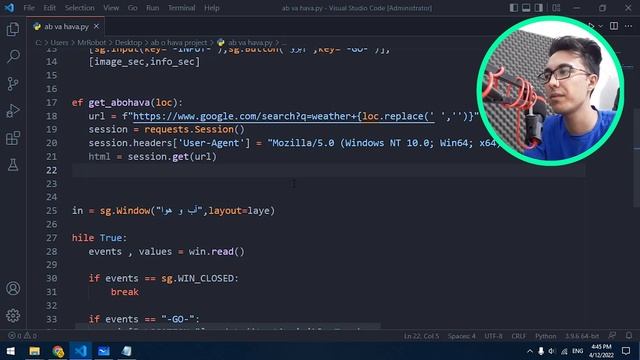This screenshot has height=360, width=640.
Task: Open notifications bell in status bar
Action: tap(629, 336)
